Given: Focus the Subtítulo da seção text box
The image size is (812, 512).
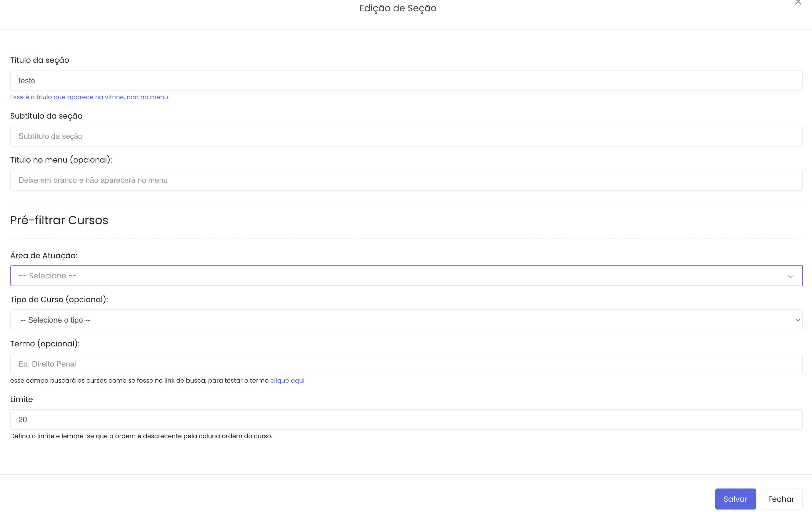Looking at the screenshot, I should tap(406, 136).
